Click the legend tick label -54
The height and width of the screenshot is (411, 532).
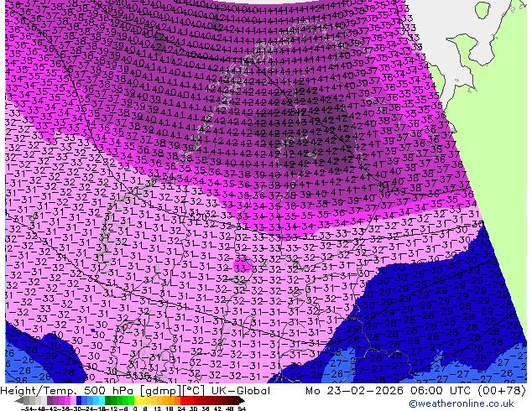[x=29, y=408]
